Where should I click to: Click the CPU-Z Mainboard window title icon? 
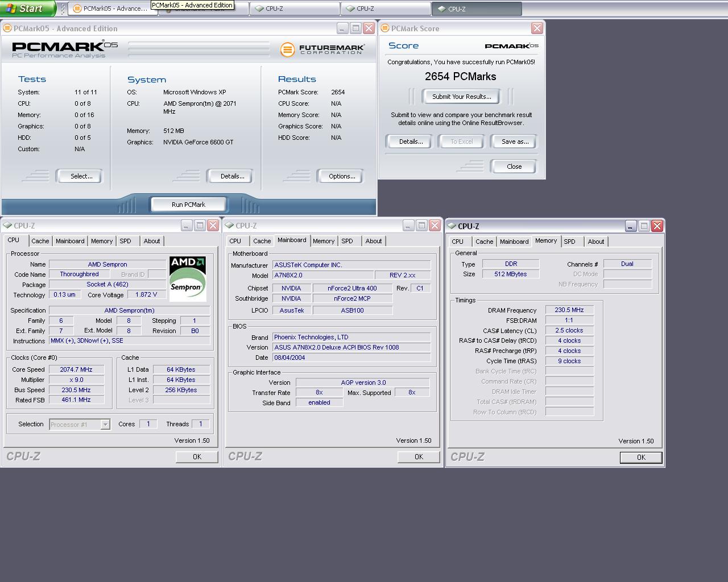[x=230, y=226]
